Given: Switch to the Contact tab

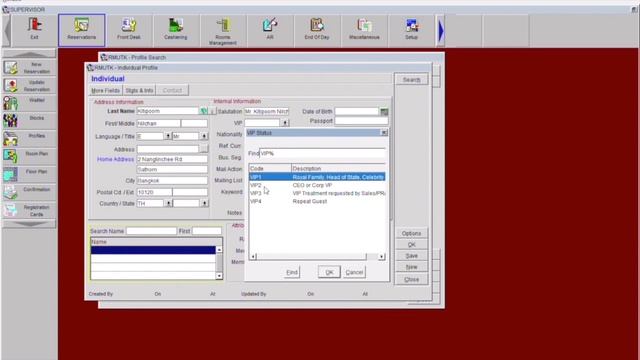Looking at the screenshot, I should pyautogui.click(x=172, y=90).
